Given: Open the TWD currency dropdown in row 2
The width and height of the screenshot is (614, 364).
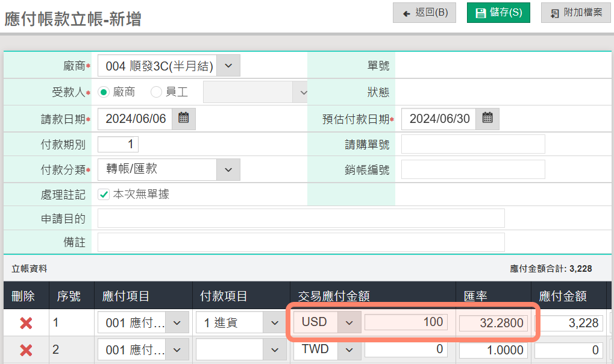Looking at the screenshot, I should coord(349,350).
